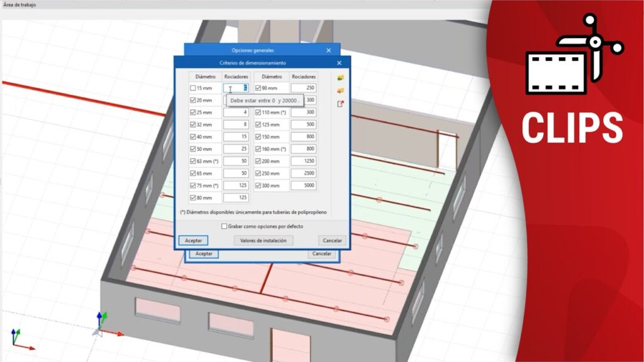Click the top folder icon with green arrow

[340, 77]
